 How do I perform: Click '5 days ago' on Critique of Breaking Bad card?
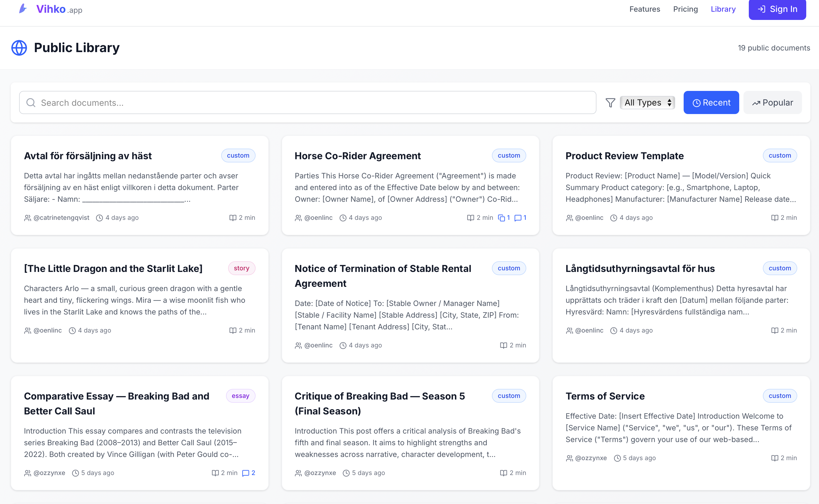pos(368,473)
